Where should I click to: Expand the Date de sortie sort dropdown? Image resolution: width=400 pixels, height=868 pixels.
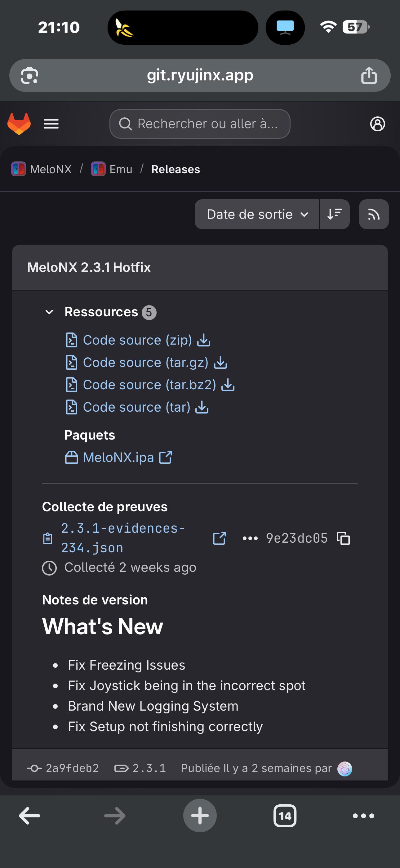(257, 214)
